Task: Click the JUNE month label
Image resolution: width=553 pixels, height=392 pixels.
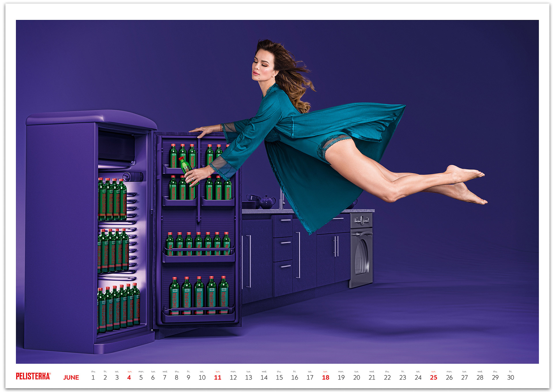Action: 71,377
